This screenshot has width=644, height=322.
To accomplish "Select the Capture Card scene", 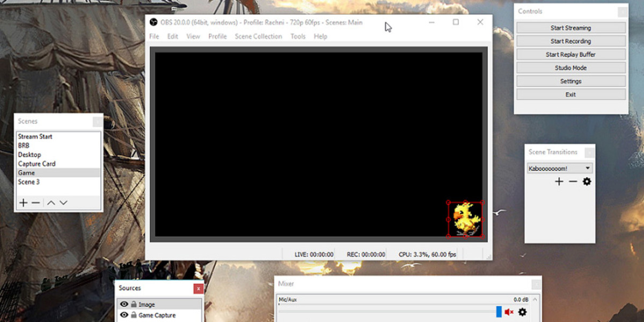I will pyautogui.click(x=36, y=164).
